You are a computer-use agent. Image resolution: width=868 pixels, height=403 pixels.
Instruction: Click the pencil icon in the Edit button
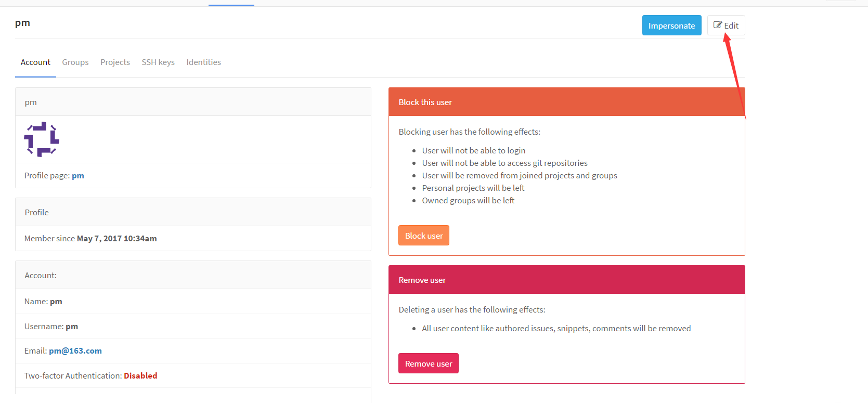[x=717, y=25]
